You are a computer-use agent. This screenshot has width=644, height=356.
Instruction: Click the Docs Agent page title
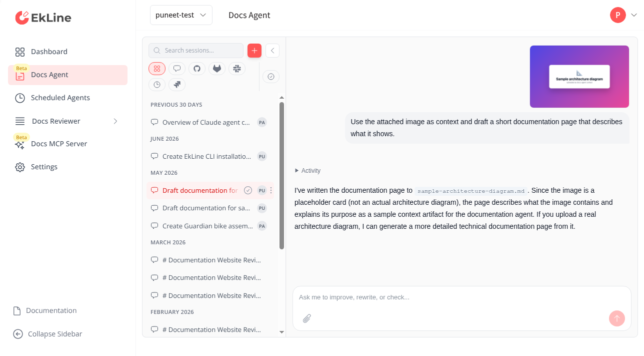pos(249,15)
